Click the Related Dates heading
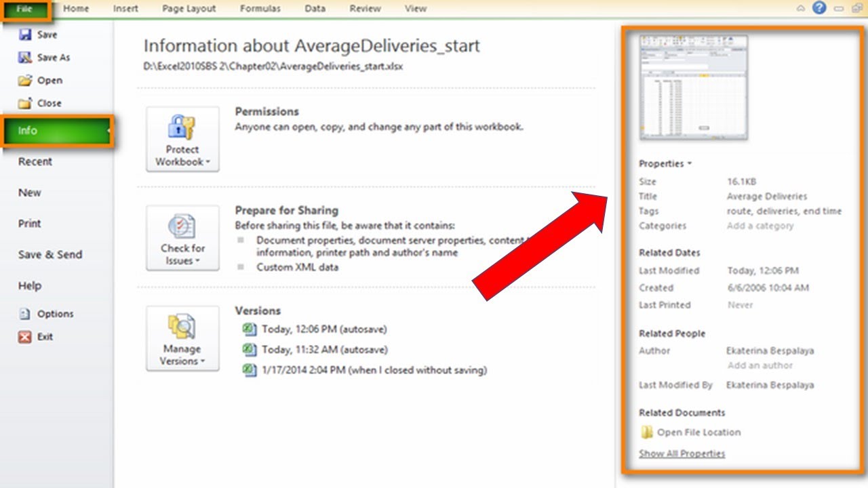868x488 pixels. pos(669,253)
